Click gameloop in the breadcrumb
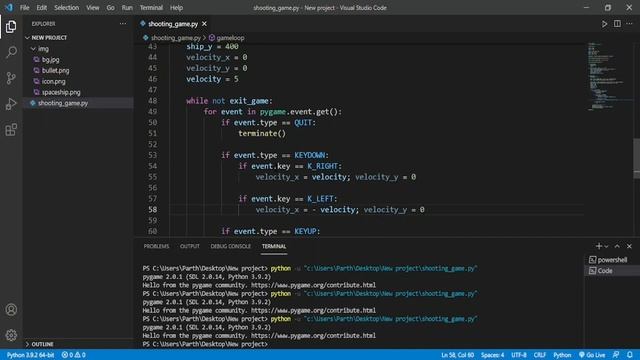 pyautogui.click(x=230, y=38)
